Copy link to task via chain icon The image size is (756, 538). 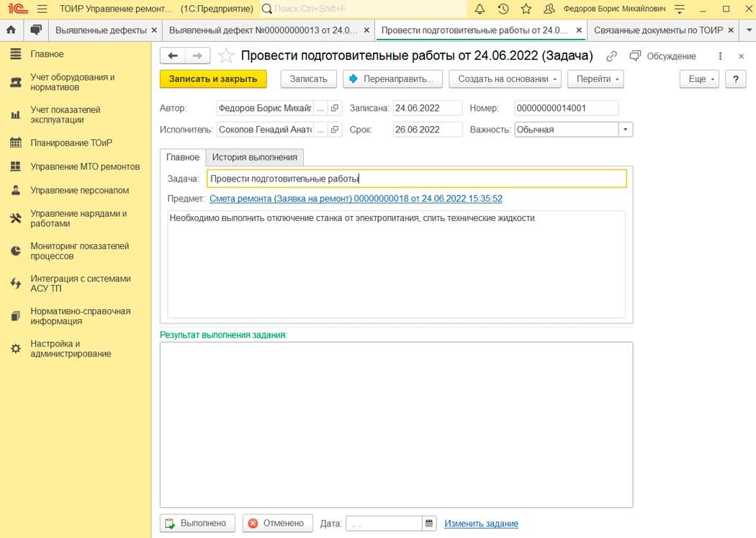(611, 56)
